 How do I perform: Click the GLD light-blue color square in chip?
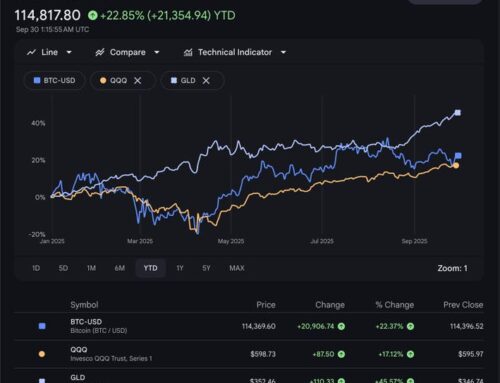click(x=174, y=80)
